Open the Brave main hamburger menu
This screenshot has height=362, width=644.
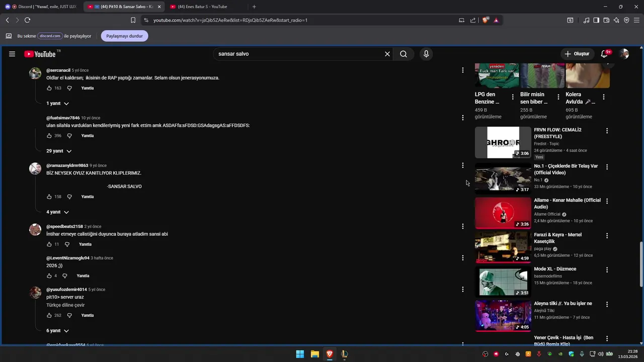(x=636, y=20)
